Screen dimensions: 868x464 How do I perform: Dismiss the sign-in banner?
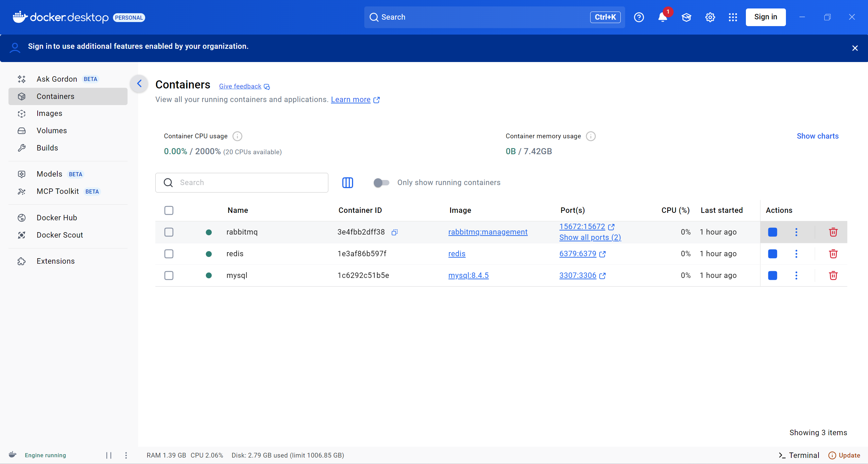coord(855,48)
